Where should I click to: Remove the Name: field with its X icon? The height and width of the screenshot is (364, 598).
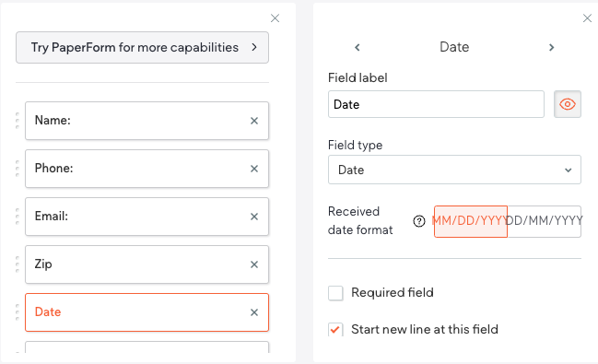click(254, 121)
